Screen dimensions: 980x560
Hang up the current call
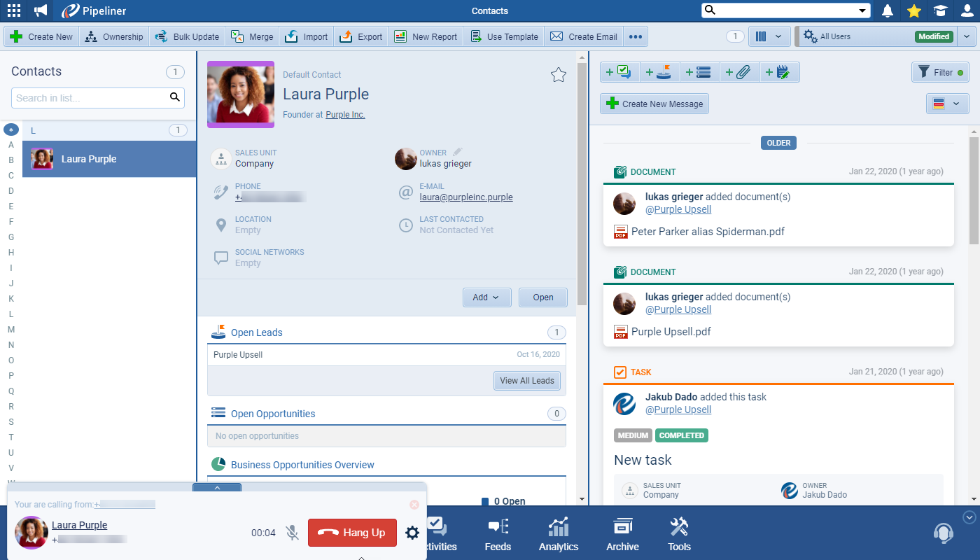point(352,533)
